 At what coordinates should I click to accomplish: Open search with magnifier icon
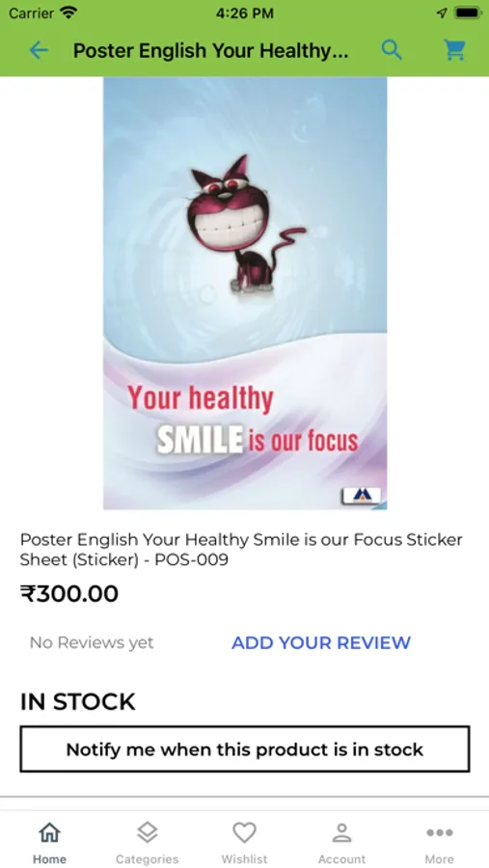(x=392, y=50)
